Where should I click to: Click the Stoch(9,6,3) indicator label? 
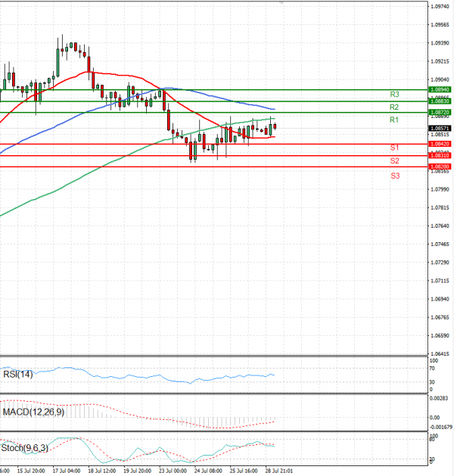24,448
